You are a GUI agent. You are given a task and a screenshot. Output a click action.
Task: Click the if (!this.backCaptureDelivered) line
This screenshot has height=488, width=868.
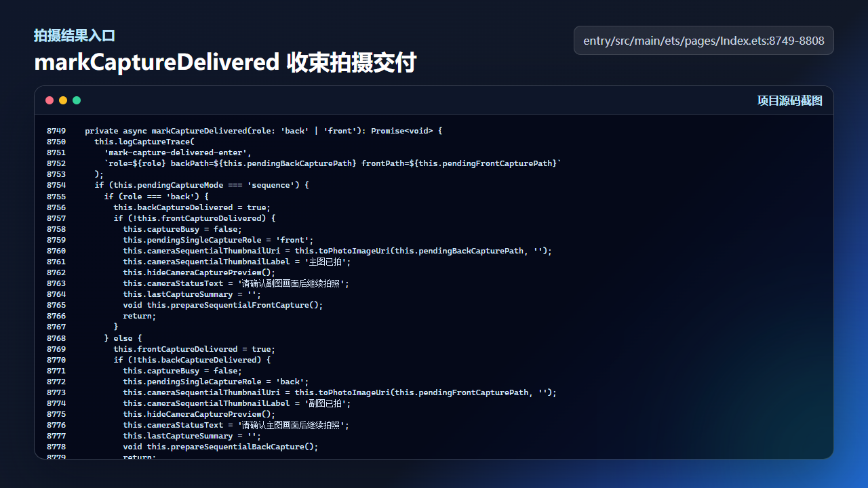pos(192,360)
